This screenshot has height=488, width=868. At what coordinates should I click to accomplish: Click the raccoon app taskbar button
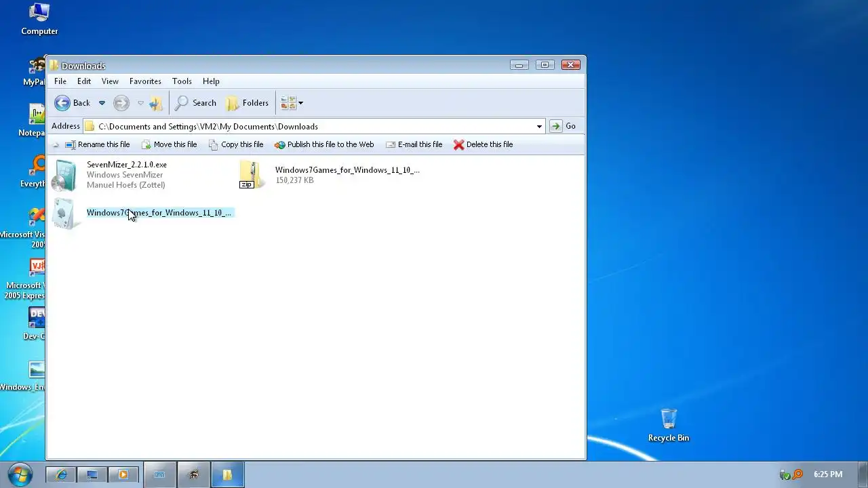194,475
